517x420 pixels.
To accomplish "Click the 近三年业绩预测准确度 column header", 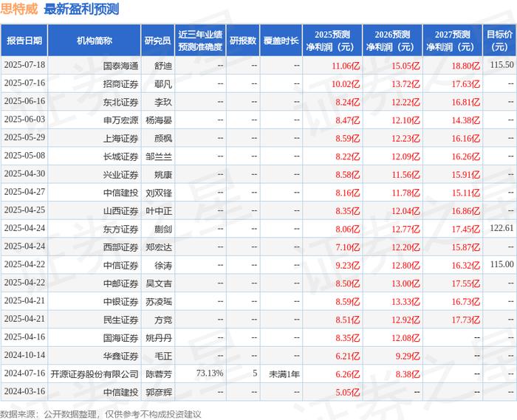I will click(x=200, y=41).
